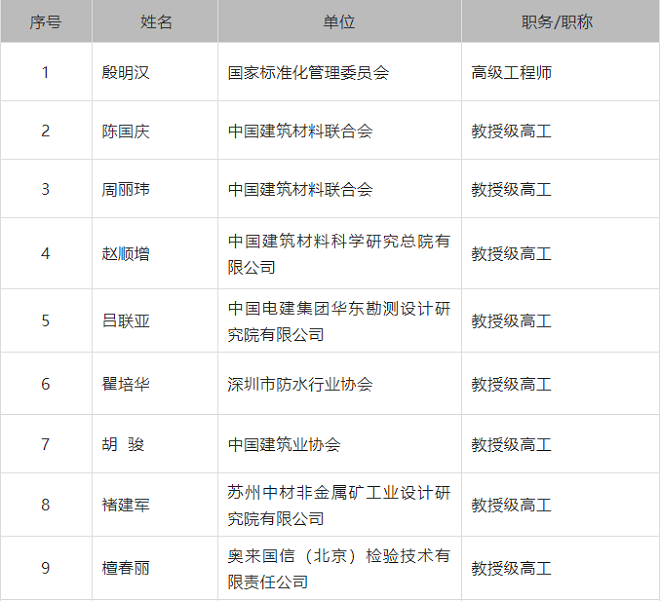Click sequence number 9

[45, 568]
